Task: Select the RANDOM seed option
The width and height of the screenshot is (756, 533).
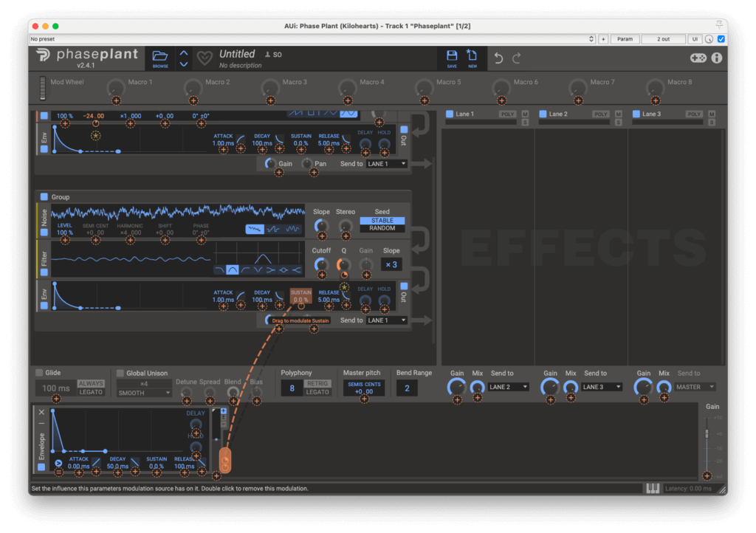Action: coord(382,228)
